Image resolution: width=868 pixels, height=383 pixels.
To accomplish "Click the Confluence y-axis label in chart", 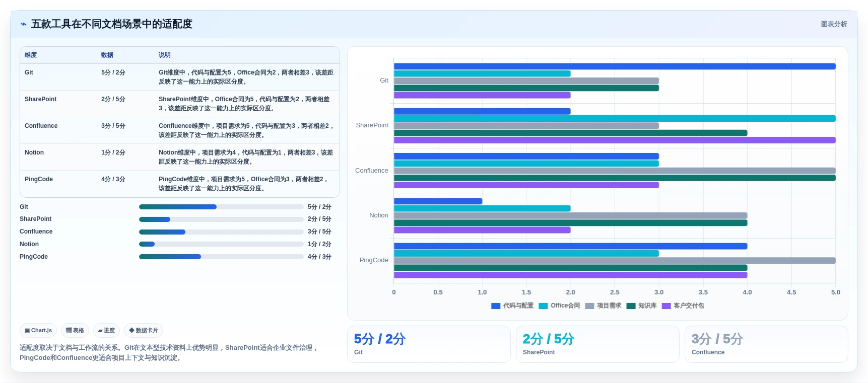I will click(372, 171).
